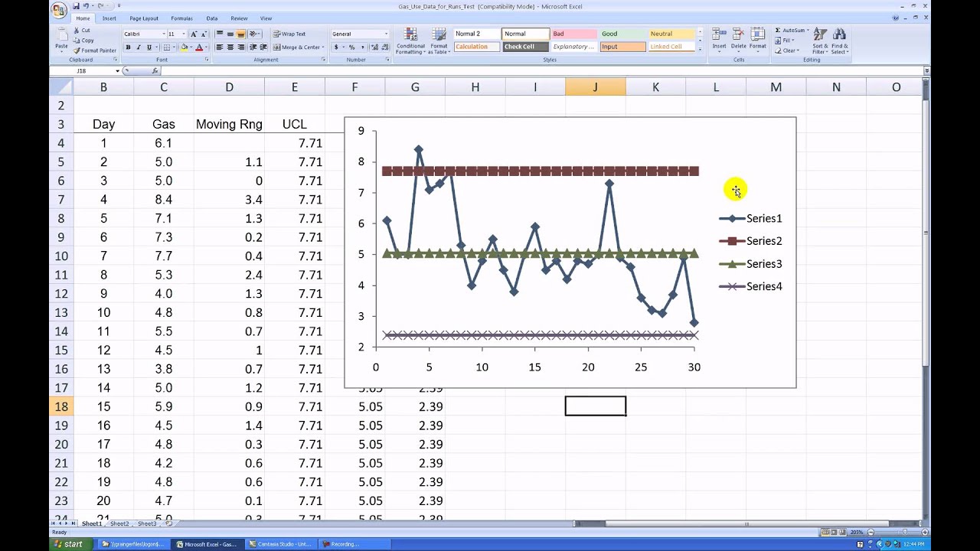This screenshot has width=980, height=551.
Task: Click Increase Font Size icon
Action: click(x=193, y=34)
